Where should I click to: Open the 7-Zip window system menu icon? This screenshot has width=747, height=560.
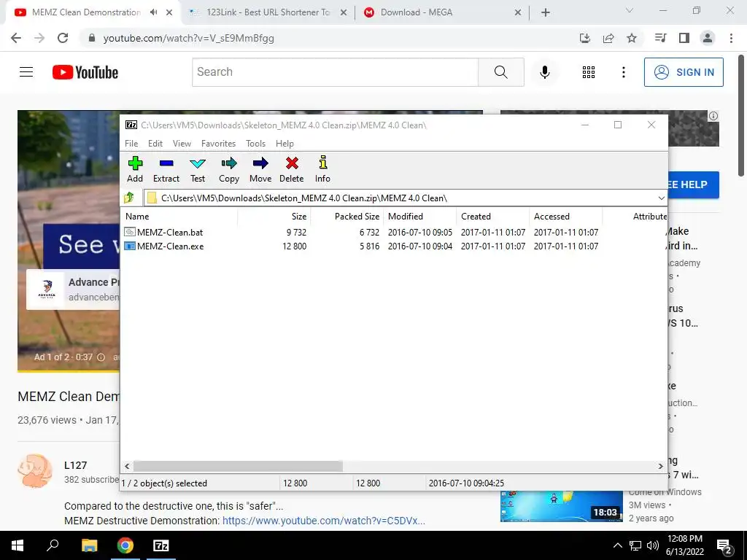pyautogui.click(x=131, y=125)
